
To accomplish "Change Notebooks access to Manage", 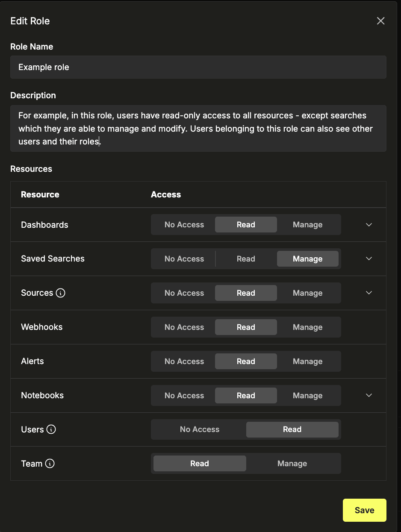I will click(307, 395).
